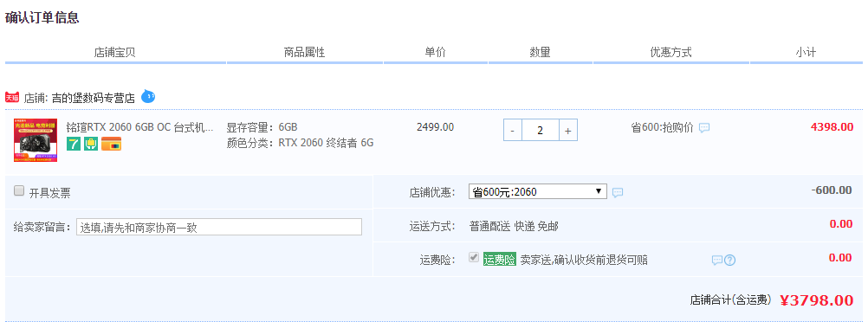Screen dimensions: 868x322
Task: Click the subtotal 4398.00
Action: click(832, 127)
